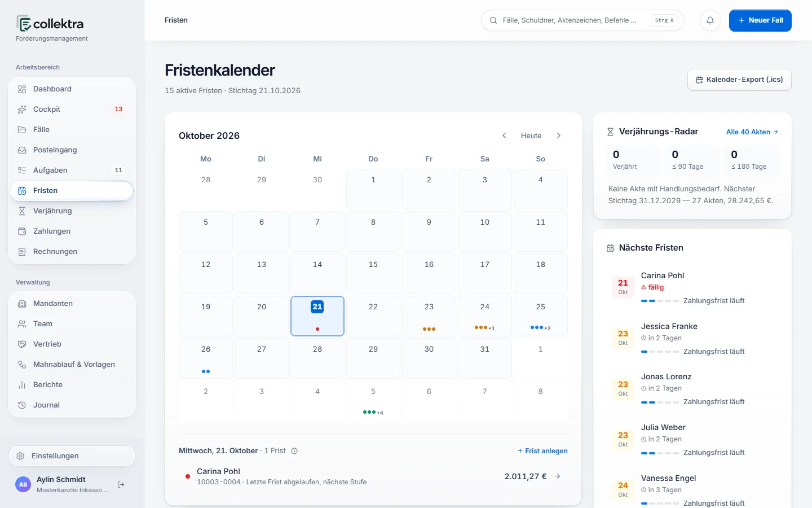Click the Neuer Fall button

[760, 20]
